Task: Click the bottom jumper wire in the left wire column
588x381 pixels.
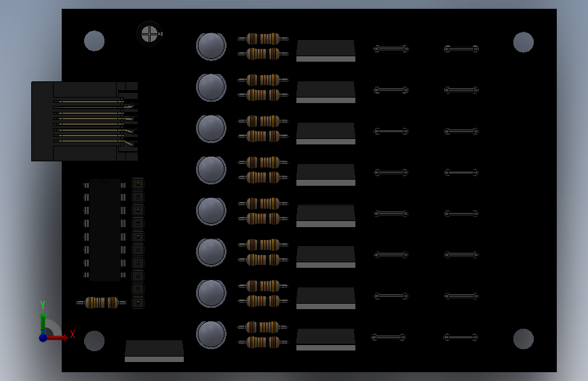Action: click(x=388, y=337)
